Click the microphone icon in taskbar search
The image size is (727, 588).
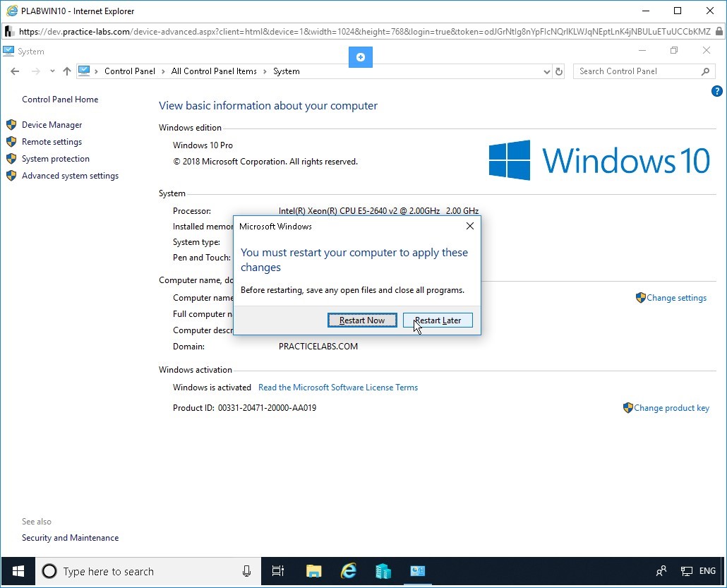pyautogui.click(x=246, y=571)
